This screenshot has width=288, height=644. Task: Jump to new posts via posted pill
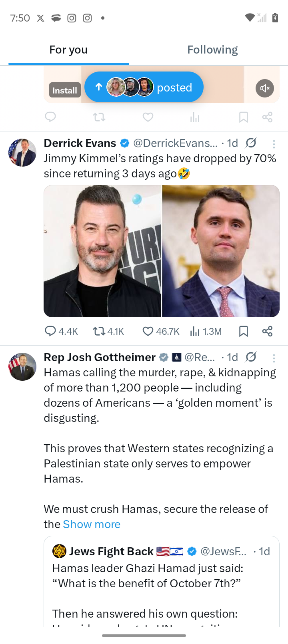[144, 87]
